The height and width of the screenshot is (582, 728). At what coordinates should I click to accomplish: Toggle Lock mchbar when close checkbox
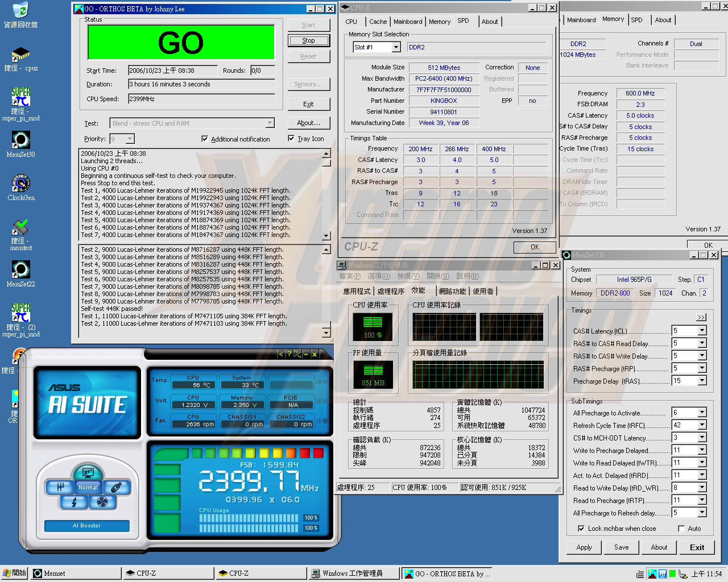pos(581,529)
